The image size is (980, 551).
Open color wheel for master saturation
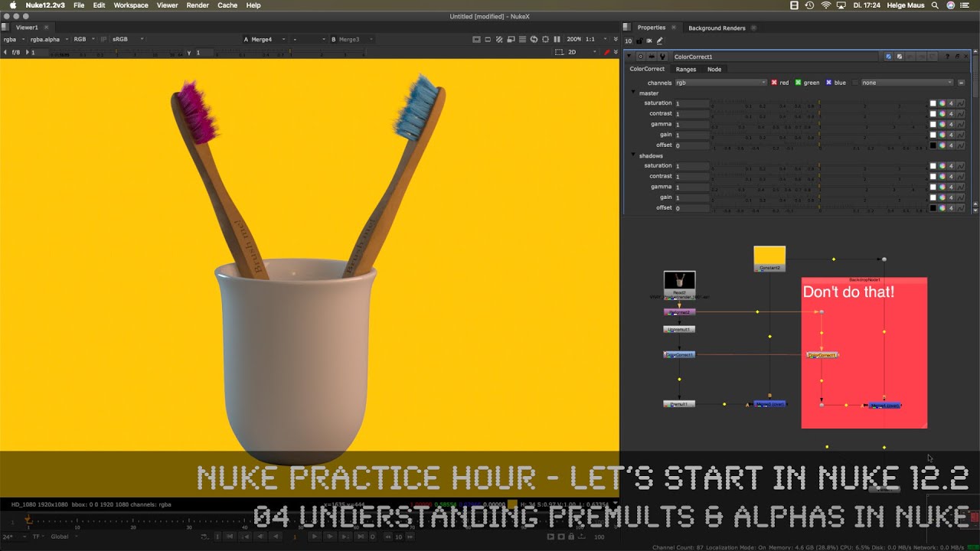(942, 103)
